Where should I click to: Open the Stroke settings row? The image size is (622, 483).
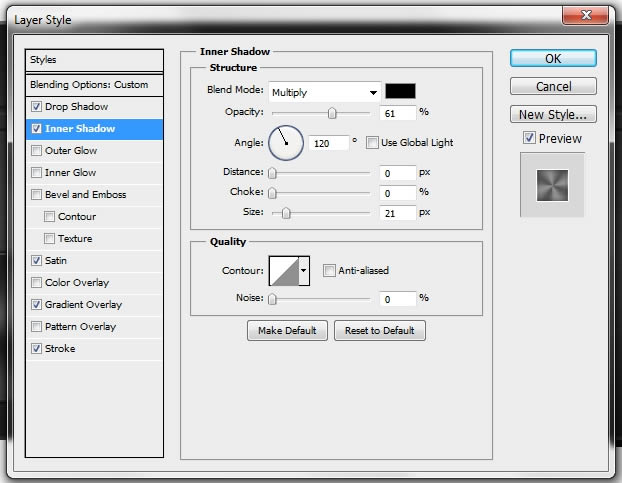pos(94,349)
